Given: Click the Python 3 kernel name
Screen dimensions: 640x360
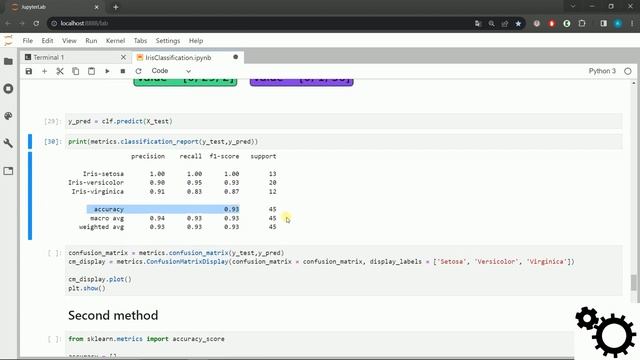Looking at the screenshot, I should click(x=602, y=71).
